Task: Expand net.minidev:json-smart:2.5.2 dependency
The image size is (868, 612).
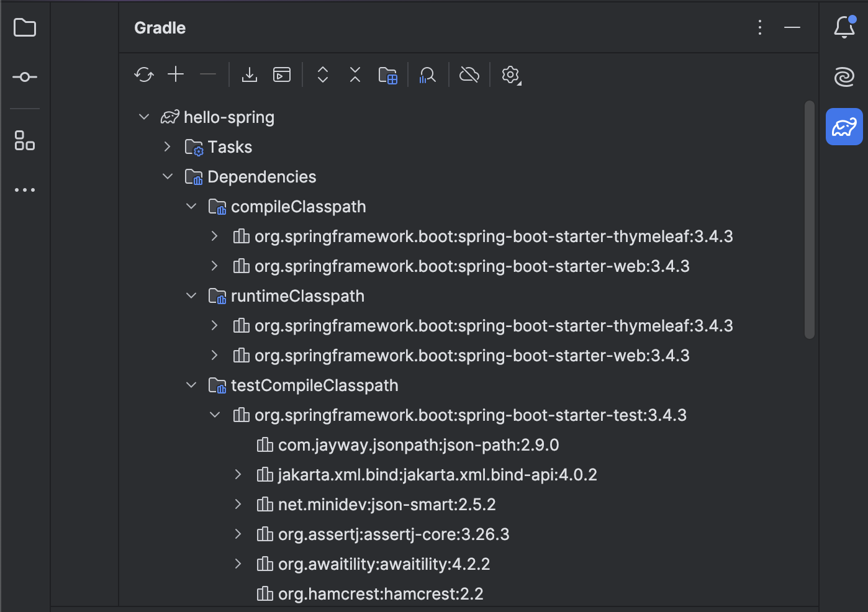Action: coord(238,504)
